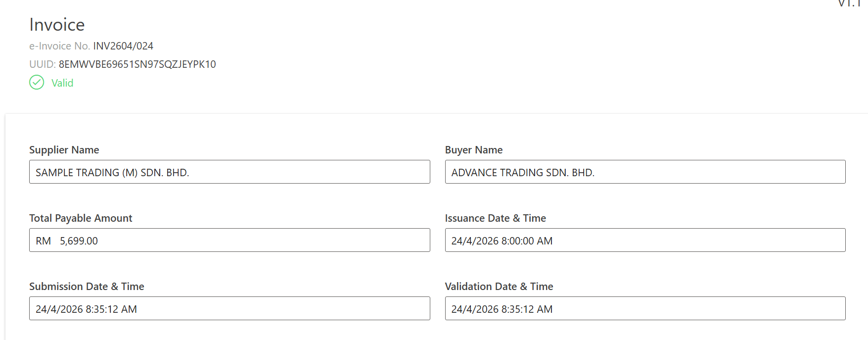Click the Issuance Date & Time field
868x340 pixels.
(645, 240)
